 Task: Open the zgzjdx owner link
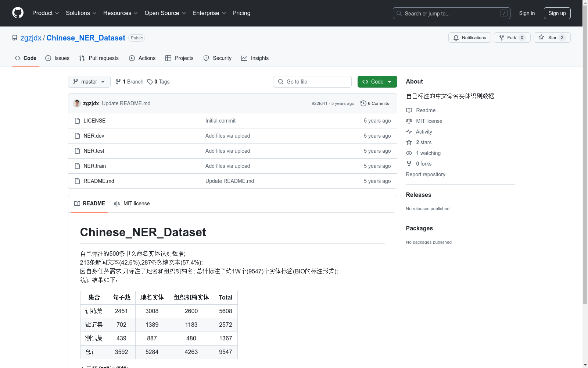pos(31,38)
